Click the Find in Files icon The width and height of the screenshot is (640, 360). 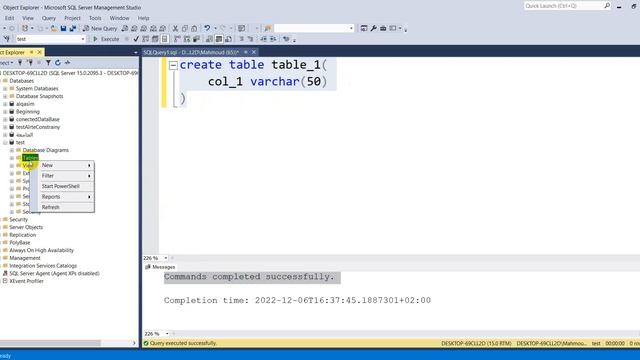tap(268, 29)
